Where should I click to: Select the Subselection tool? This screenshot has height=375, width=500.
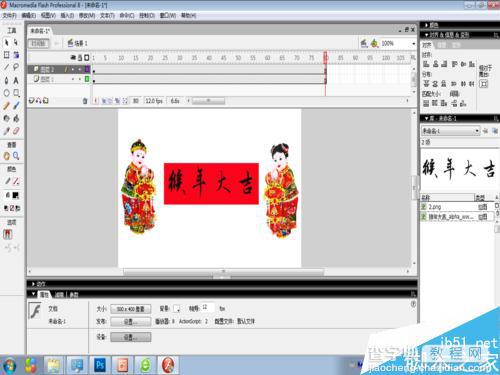16,43
